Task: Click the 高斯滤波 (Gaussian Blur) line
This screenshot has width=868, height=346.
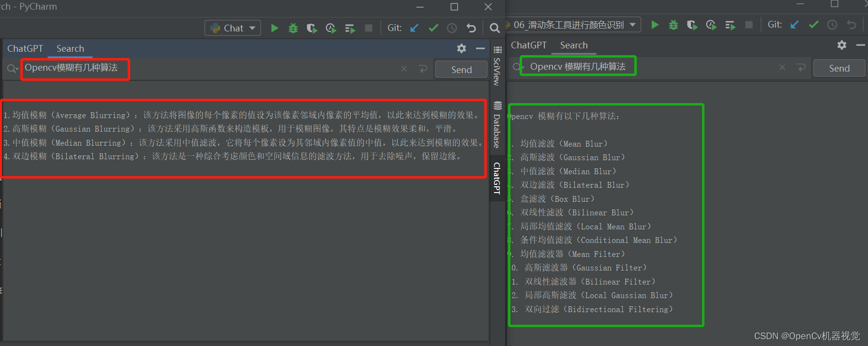Action: (x=569, y=157)
